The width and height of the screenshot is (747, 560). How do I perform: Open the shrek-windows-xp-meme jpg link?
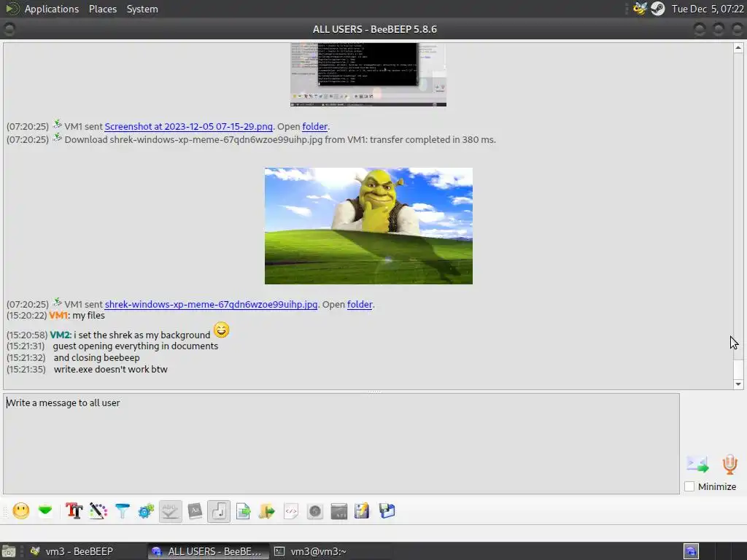pyautogui.click(x=211, y=304)
